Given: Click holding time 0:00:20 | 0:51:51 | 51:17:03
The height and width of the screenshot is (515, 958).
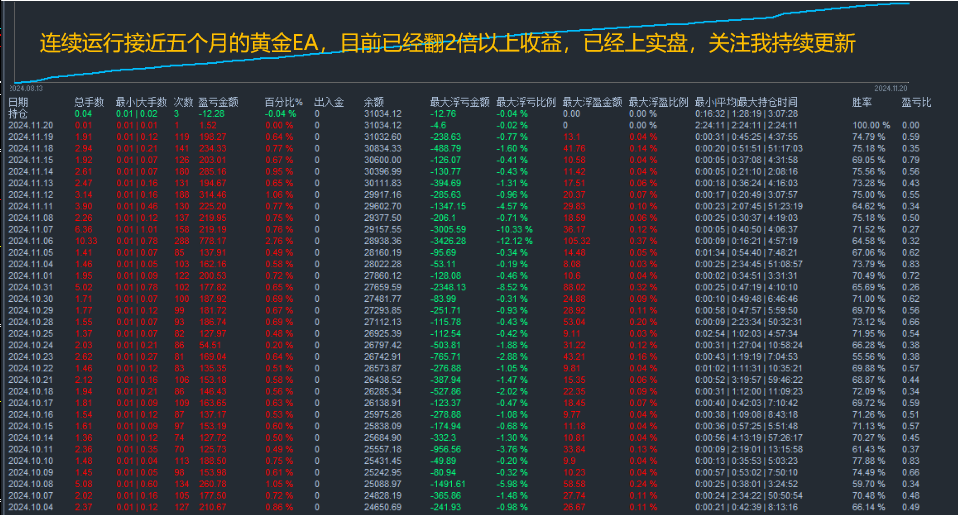Looking at the screenshot, I should [749, 148].
